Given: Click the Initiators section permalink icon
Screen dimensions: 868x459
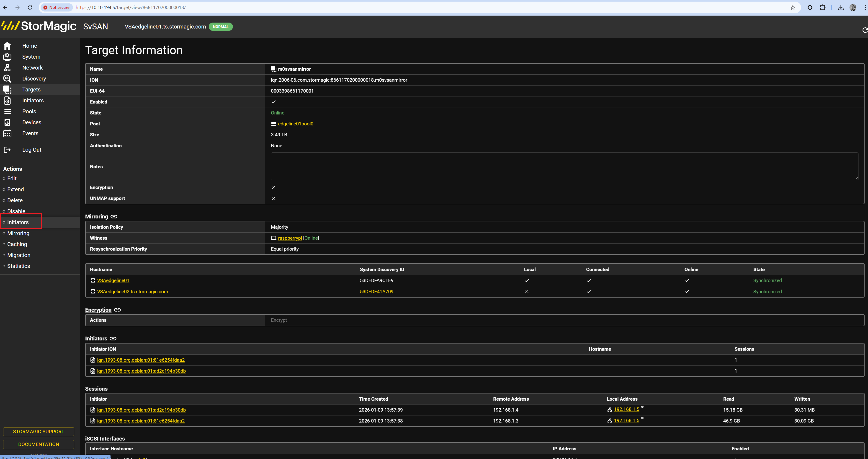Looking at the screenshot, I should [113, 339].
